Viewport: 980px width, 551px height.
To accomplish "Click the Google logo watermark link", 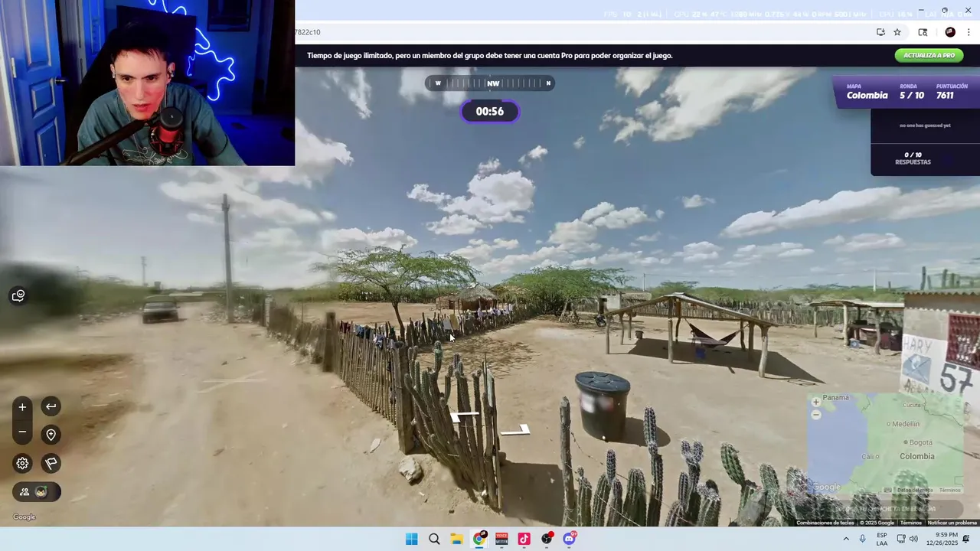I will coord(24,517).
